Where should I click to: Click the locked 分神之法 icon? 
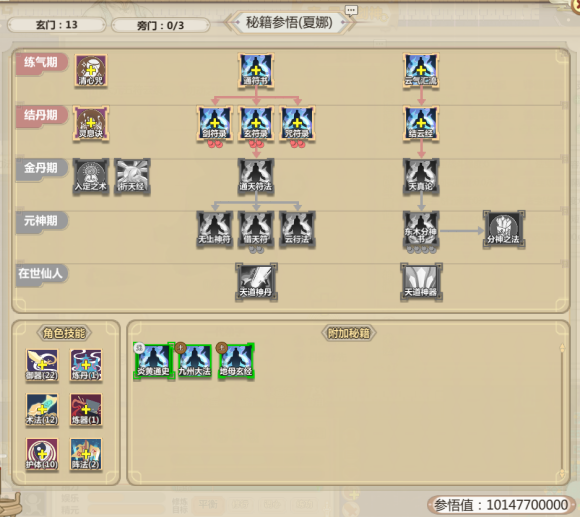pos(503,229)
